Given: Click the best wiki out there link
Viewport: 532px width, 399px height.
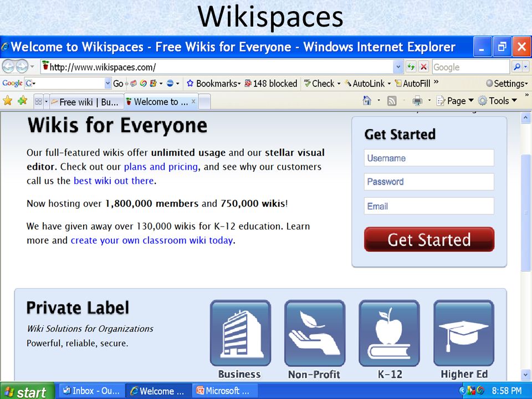Looking at the screenshot, I should point(114,181).
